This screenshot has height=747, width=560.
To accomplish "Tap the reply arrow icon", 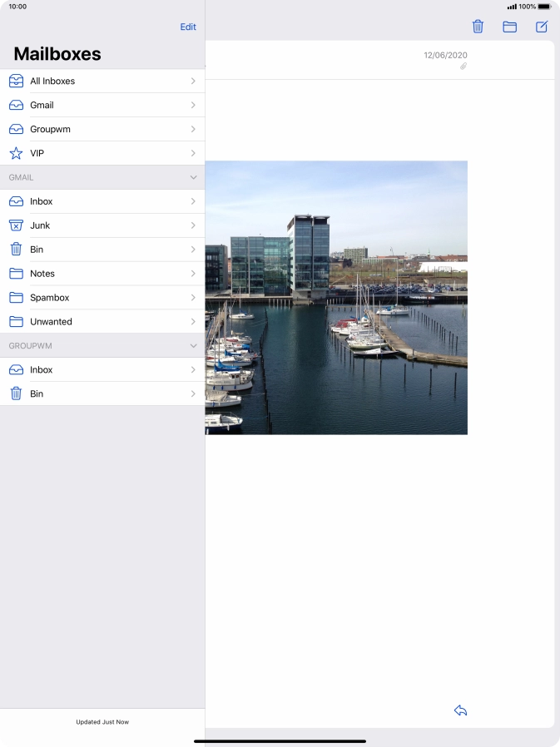I will pyautogui.click(x=460, y=710).
